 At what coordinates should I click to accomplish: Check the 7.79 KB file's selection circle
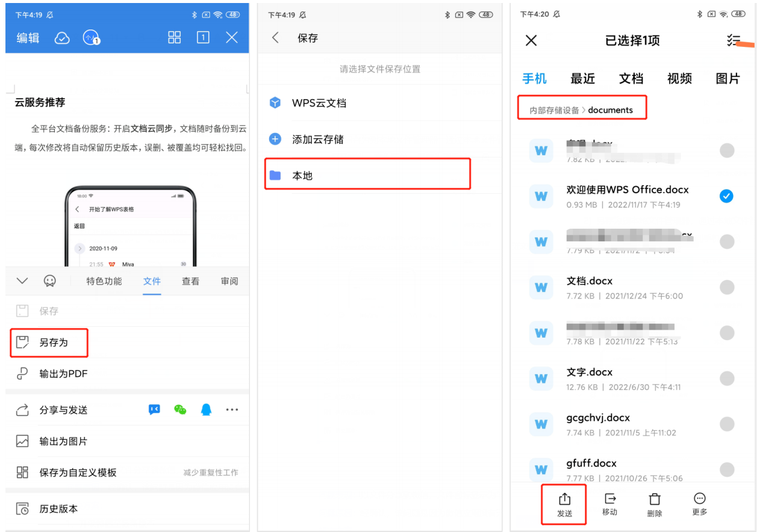pyautogui.click(x=727, y=241)
